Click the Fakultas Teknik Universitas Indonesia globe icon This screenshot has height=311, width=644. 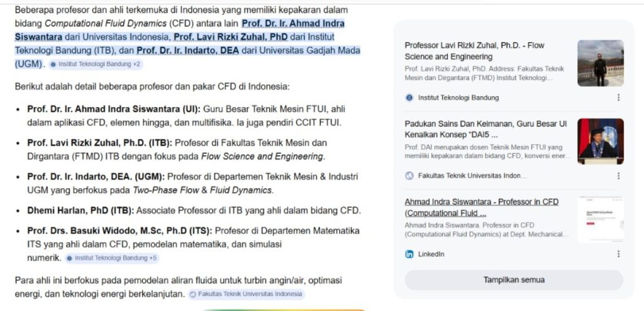click(409, 176)
